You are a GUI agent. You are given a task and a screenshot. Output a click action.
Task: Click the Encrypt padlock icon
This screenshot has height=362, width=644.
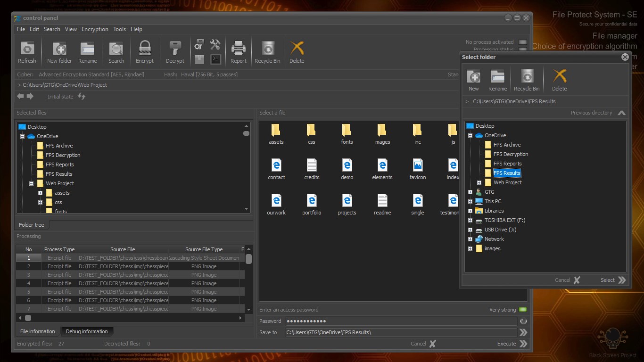[144, 49]
